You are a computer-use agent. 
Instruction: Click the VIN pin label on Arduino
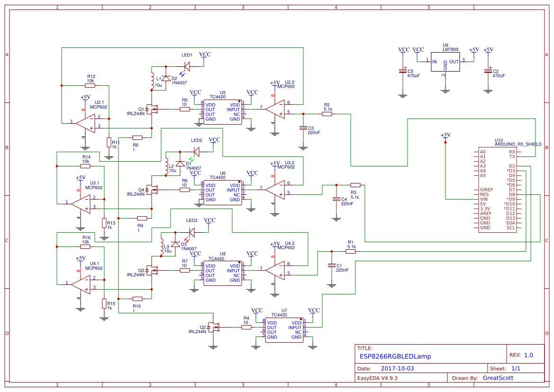484,199
